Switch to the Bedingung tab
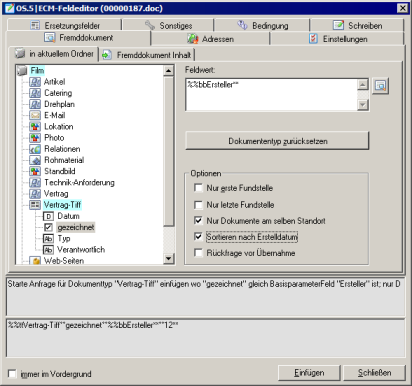The height and width of the screenshot is (386, 412). tap(262, 25)
